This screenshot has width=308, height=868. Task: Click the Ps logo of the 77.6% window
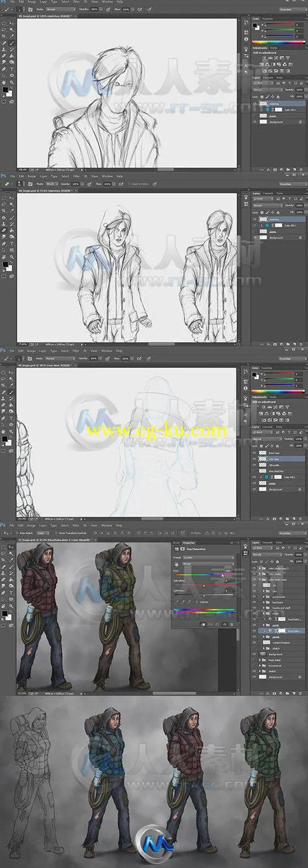click(x=4, y=177)
